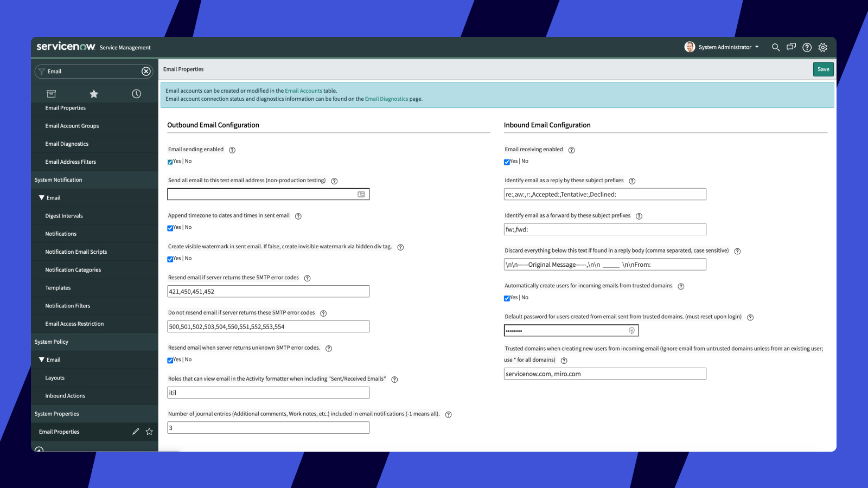Disable the Email sending enabled checkbox
868x488 pixels.
click(170, 162)
